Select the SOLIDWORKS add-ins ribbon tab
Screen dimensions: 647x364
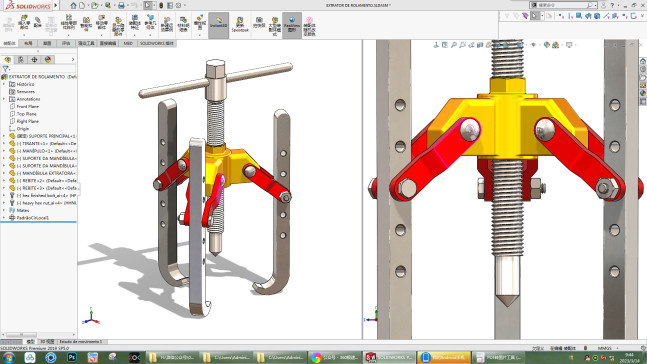[157, 43]
